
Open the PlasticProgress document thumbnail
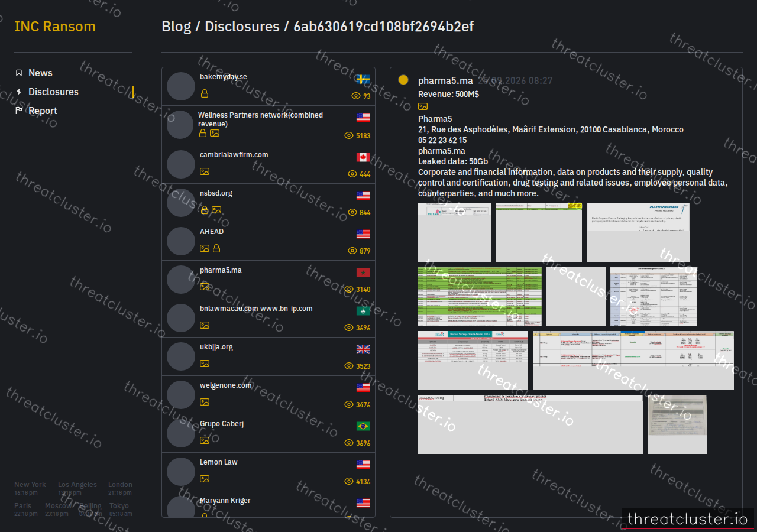click(638, 233)
